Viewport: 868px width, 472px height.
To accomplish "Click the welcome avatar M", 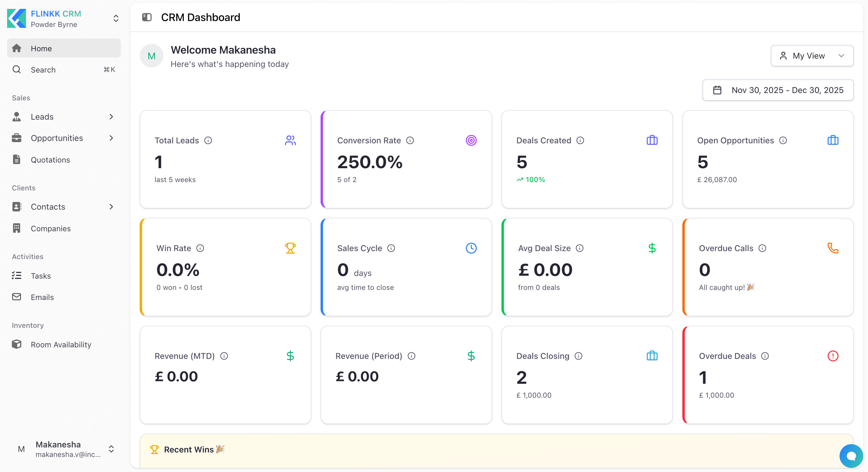I will click(152, 56).
